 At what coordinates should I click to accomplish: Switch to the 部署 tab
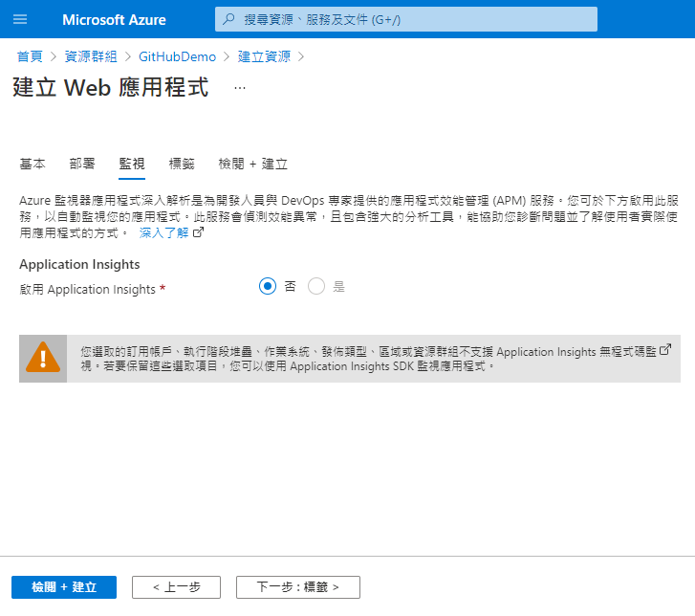coord(82,164)
